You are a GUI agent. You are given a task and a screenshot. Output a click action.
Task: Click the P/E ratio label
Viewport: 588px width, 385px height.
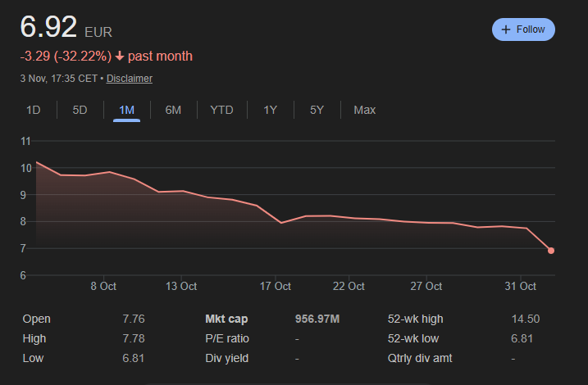pyautogui.click(x=227, y=338)
